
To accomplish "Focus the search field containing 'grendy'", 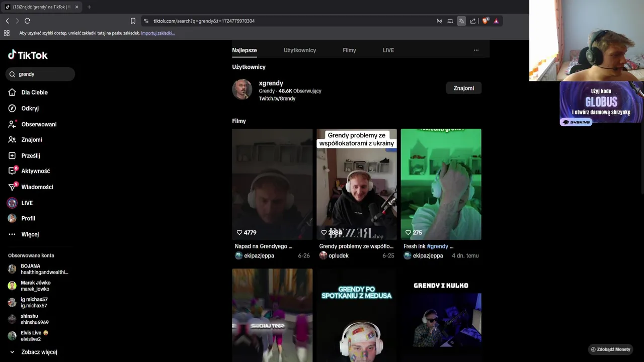I will click(x=40, y=74).
